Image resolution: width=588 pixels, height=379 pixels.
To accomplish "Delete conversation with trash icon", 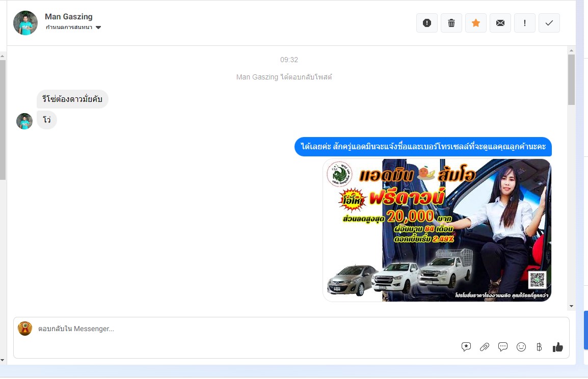I will [451, 23].
